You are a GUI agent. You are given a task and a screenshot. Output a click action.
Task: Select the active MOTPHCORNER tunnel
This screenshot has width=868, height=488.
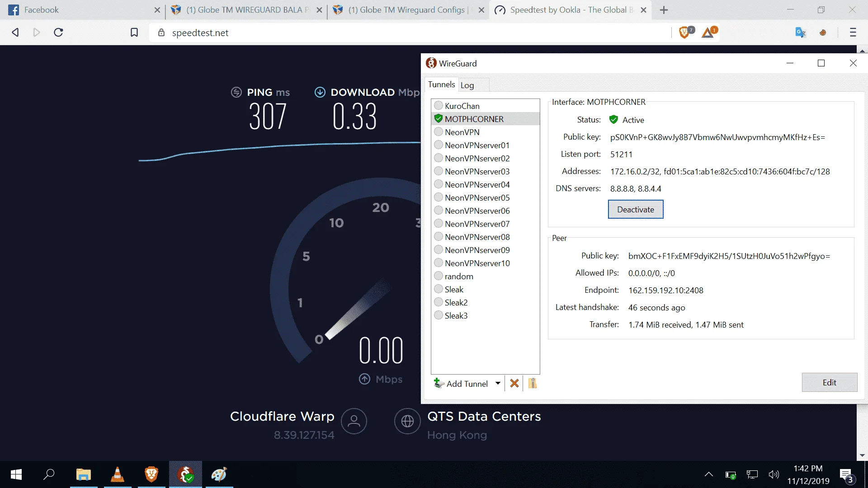click(x=486, y=119)
